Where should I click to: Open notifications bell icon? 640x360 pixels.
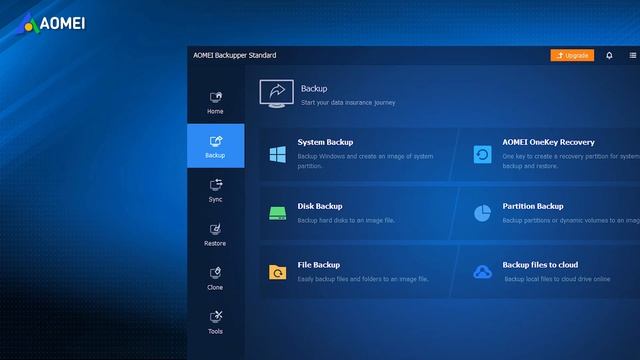click(x=609, y=55)
